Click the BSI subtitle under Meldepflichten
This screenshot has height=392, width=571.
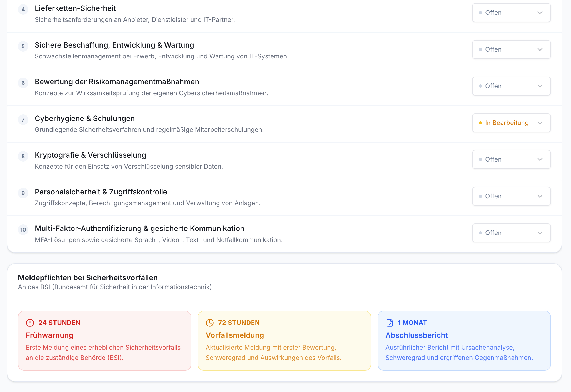pyautogui.click(x=115, y=287)
